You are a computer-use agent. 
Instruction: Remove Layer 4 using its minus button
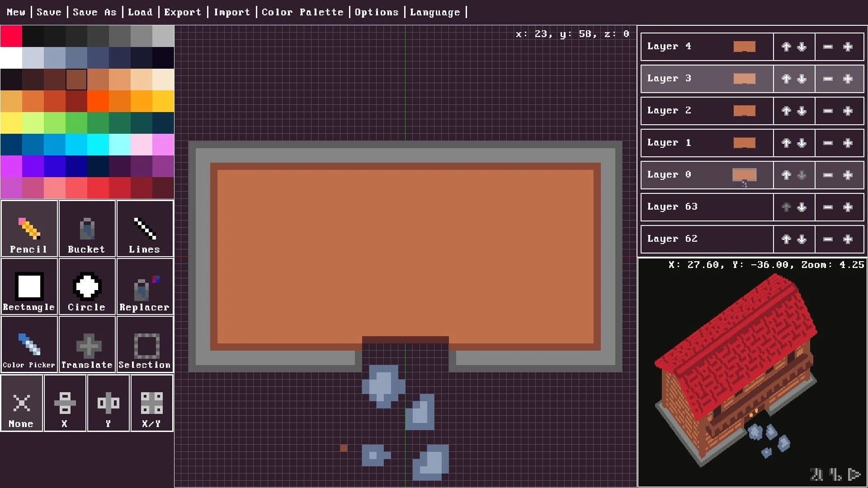click(828, 46)
